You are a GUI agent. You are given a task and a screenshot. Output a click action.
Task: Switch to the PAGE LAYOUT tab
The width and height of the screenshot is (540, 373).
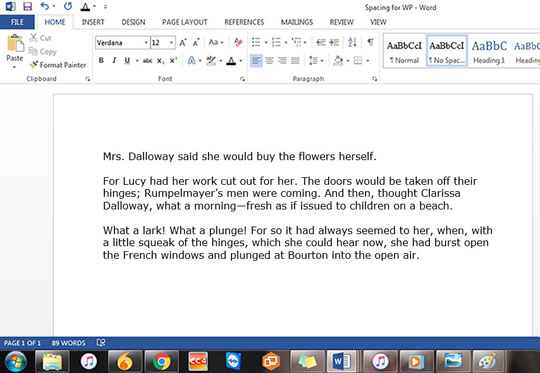coord(185,22)
